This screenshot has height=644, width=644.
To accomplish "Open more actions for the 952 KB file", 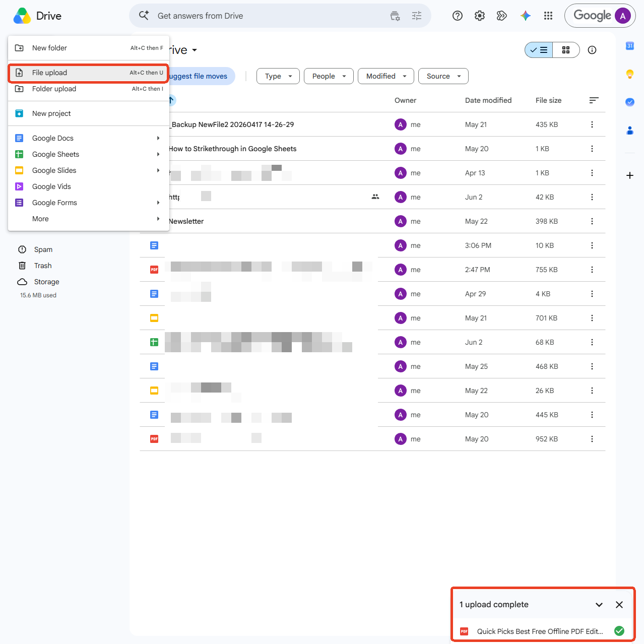I will point(592,439).
